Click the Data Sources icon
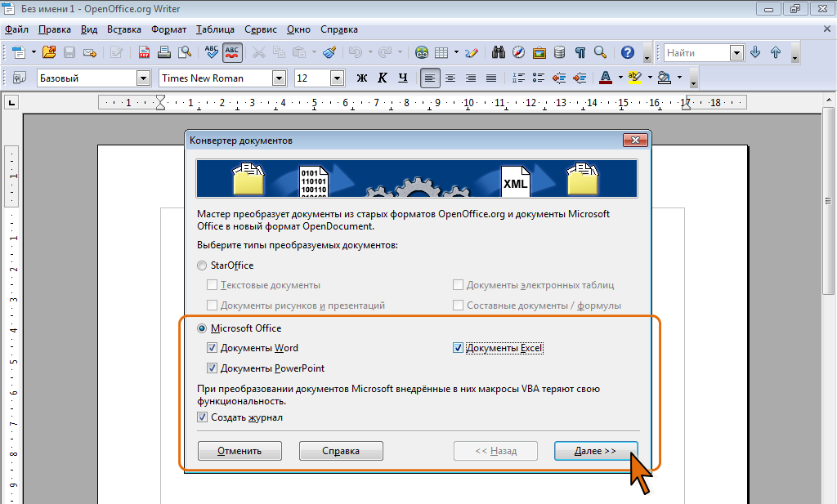This screenshot has height=504, width=837. tap(559, 52)
